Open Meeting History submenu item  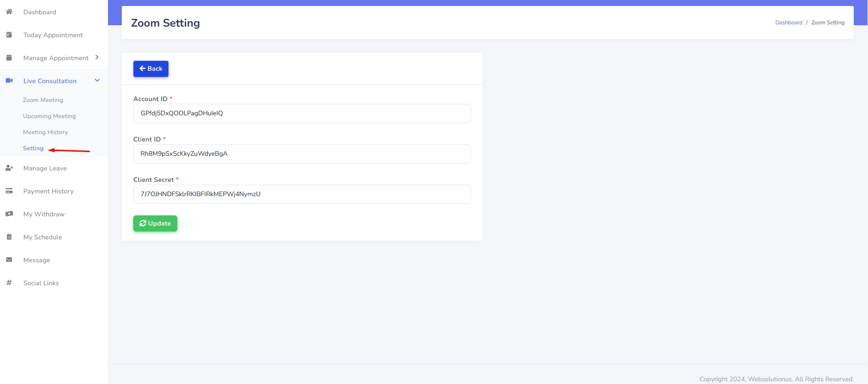pyautogui.click(x=45, y=132)
